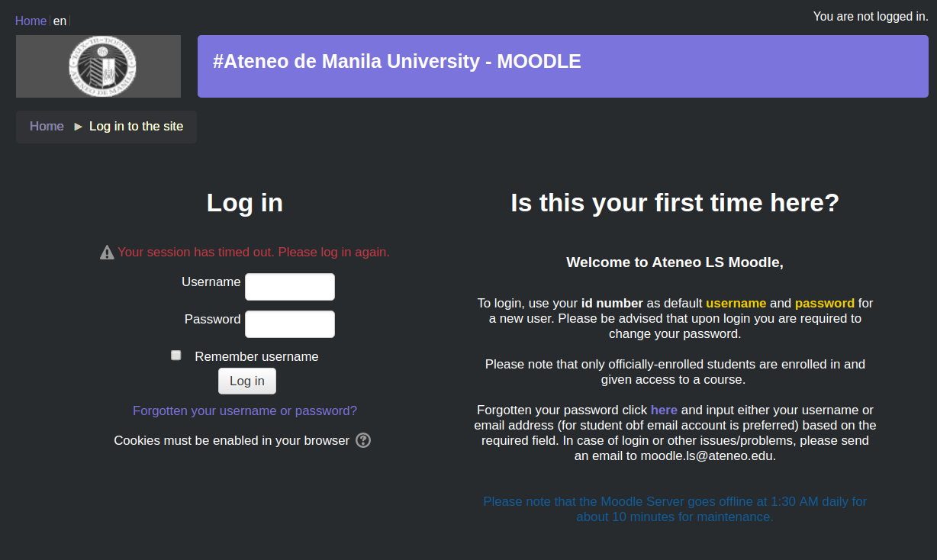Click the breadcrumb arrow after Home
The image size is (937, 560).
coord(78,126)
